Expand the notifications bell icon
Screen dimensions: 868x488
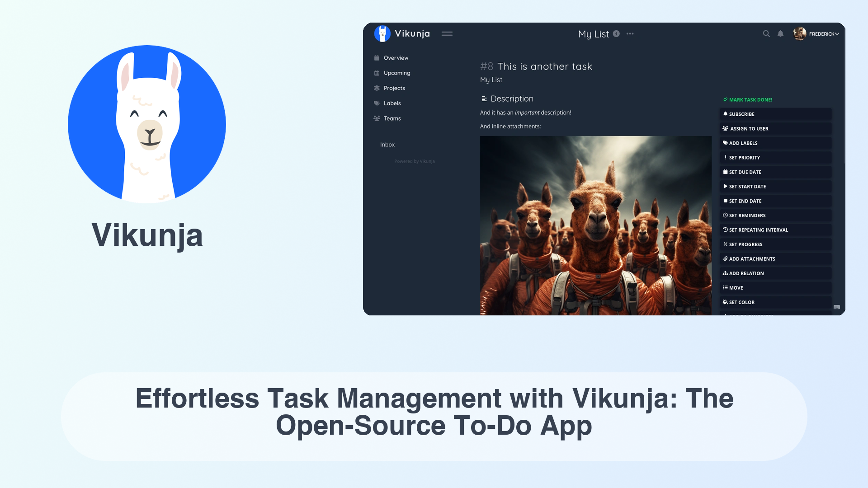tap(780, 33)
